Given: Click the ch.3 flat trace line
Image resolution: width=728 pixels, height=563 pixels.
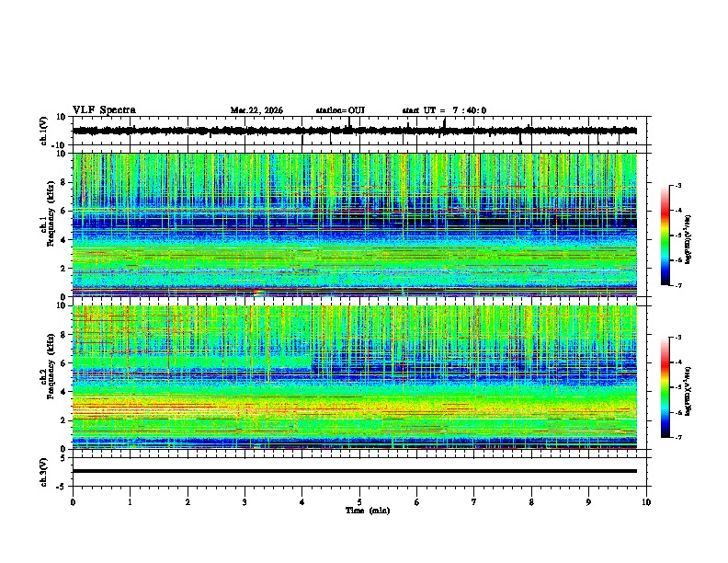Looking at the screenshot, I should click(x=355, y=471).
